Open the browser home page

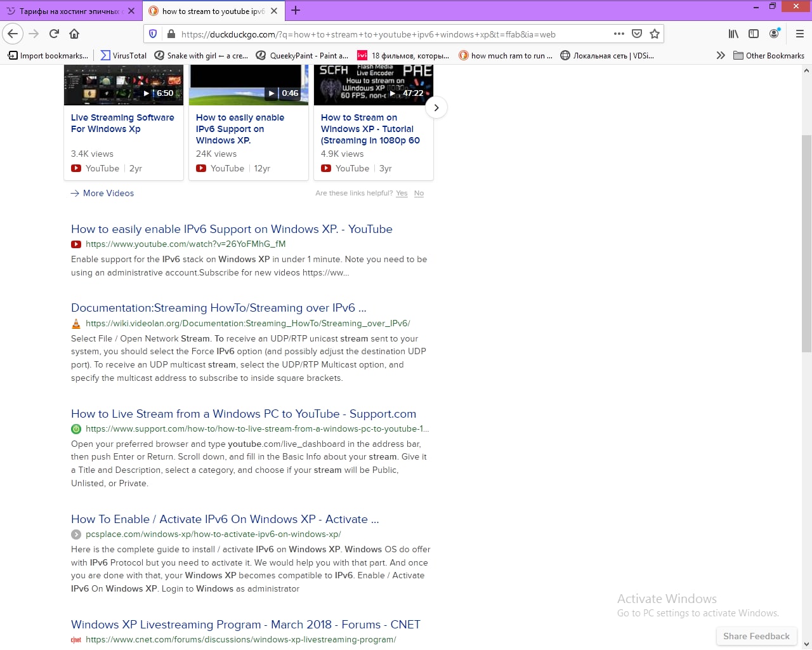pos(74,34)
